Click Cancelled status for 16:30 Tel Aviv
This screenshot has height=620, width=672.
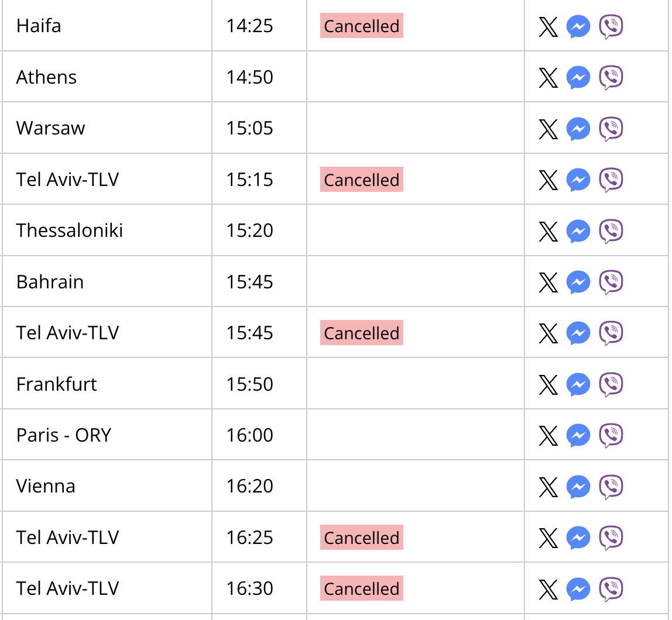click(x=361, y=588)
